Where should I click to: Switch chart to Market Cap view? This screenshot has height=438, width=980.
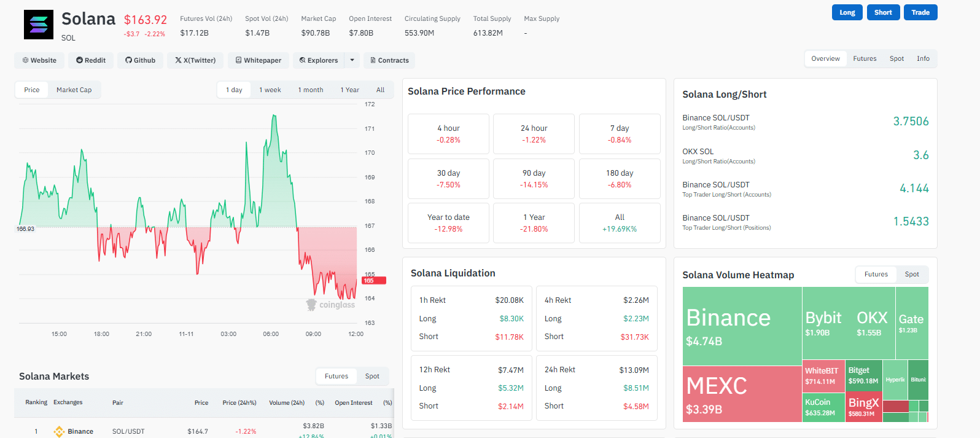[x=74, y=90]
